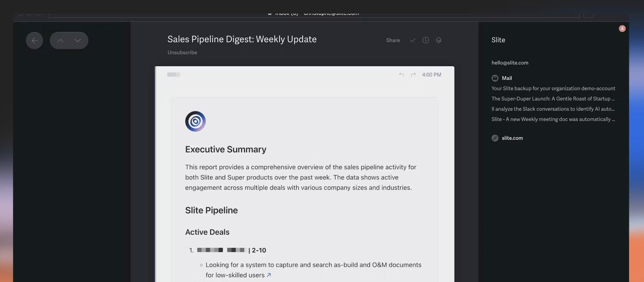The image size is (644, 282).
Task: Click the hello@slite.com address
Action: click(x=510, y=63)
